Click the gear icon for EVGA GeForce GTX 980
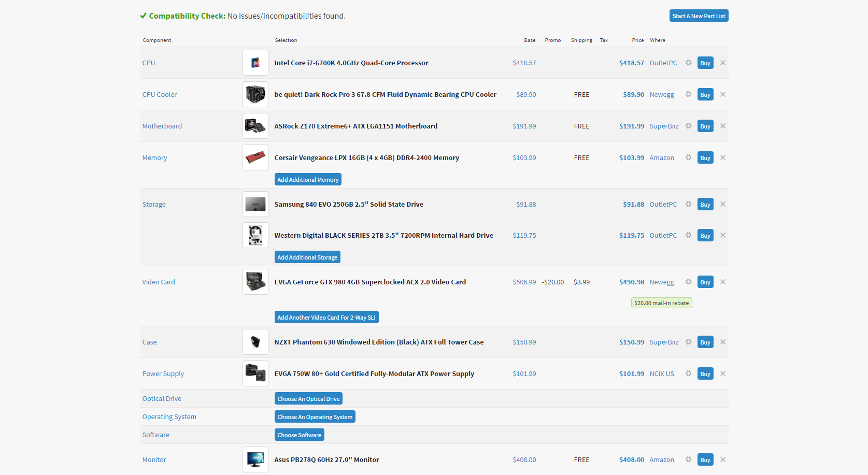868x475 pixels. tap(688, 282)
